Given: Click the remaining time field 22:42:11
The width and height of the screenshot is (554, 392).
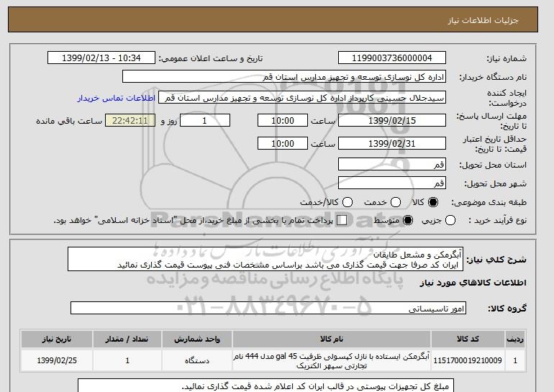Looking at the screenshot, I should pyautogui.click(x=130, y=120).
